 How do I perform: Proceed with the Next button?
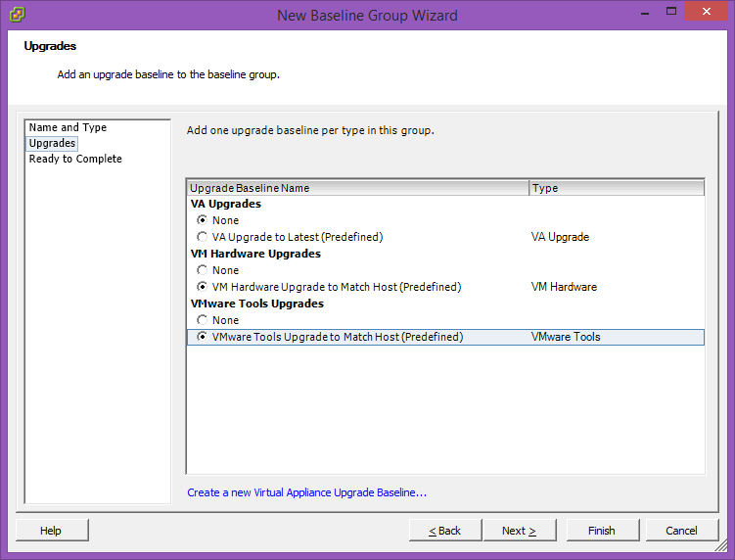[519, 531]
